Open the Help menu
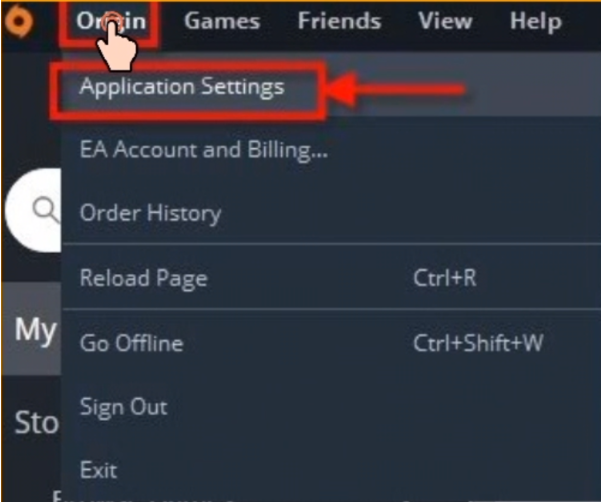The width and height of the screenshot is (601, 502). (x=536, y=21)
